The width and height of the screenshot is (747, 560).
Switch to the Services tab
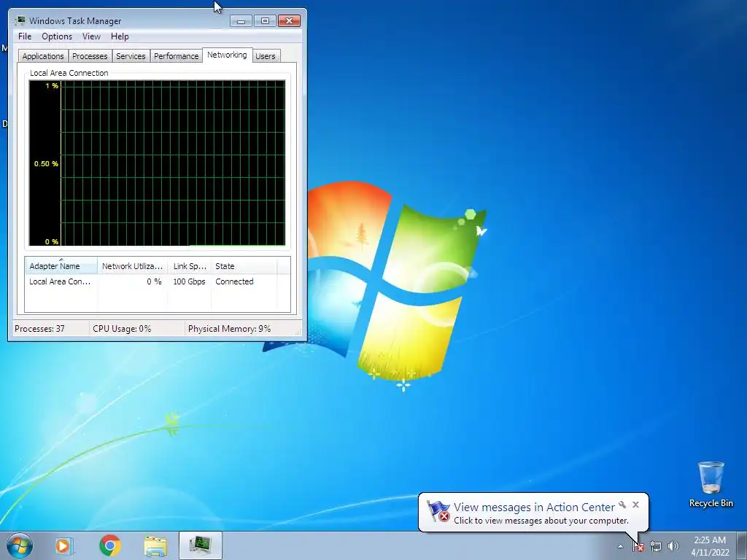[131, 56]
